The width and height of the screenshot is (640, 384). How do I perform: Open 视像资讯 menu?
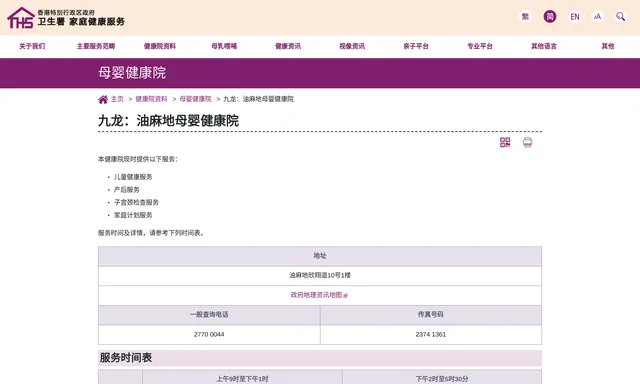point(352,46)
